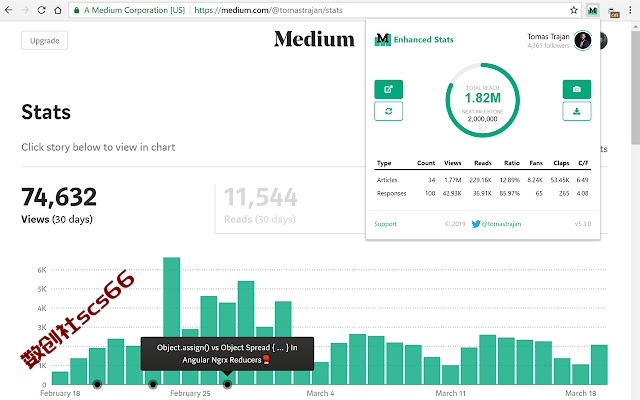Click the camera screenshot button in popup
Viewport: 640px width, 400px height.
tap(576, 89)
